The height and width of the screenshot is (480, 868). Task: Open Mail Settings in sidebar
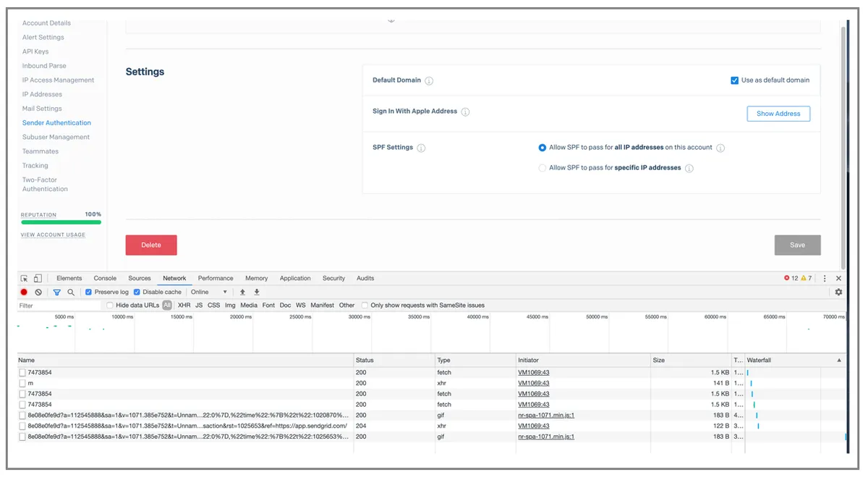point(42,109)
